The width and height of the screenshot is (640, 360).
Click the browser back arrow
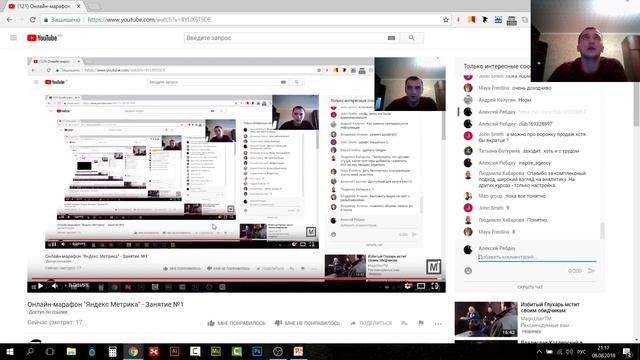click(x=9, y=20)
